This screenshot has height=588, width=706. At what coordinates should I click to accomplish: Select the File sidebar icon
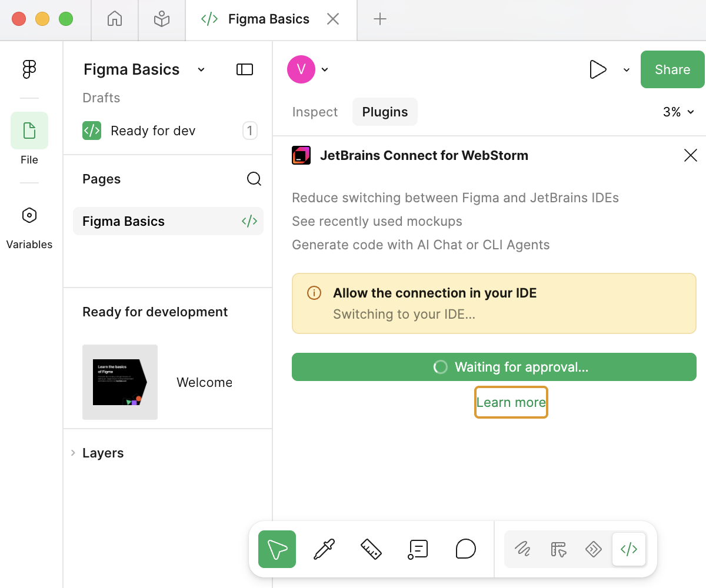29,131
